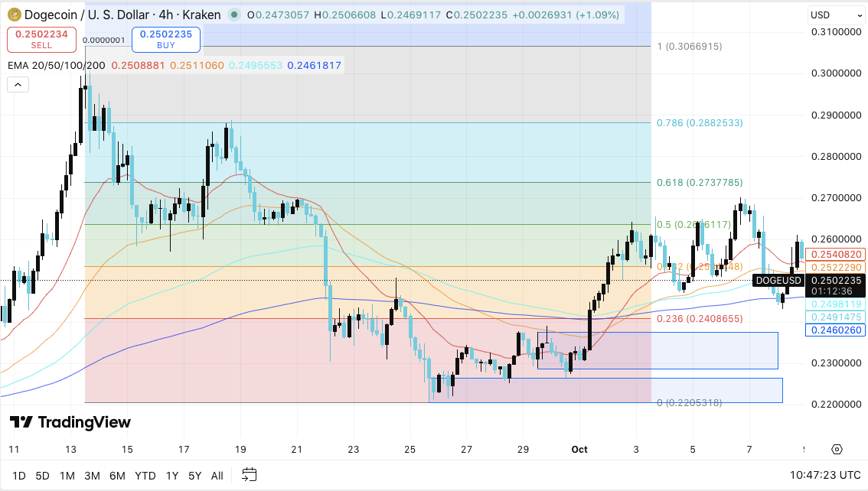Viewport: 868px width, 491px height.
Task: Click the blue 0.2460260 EMA price label
Action: (834, 330)
